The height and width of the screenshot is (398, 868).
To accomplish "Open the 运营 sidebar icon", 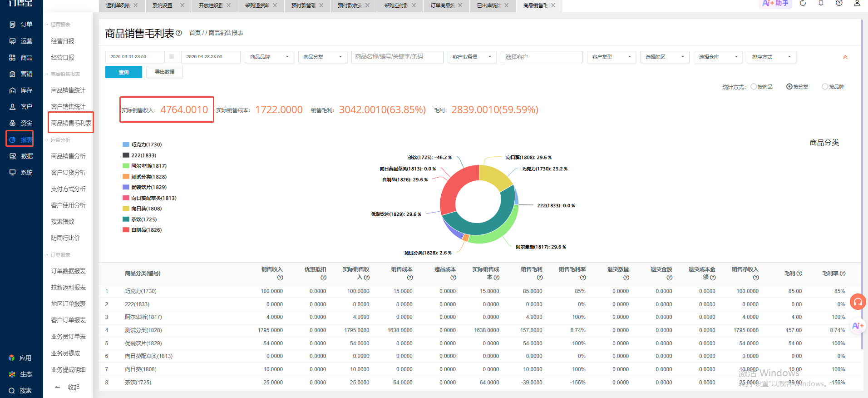I will coord(13,41).
